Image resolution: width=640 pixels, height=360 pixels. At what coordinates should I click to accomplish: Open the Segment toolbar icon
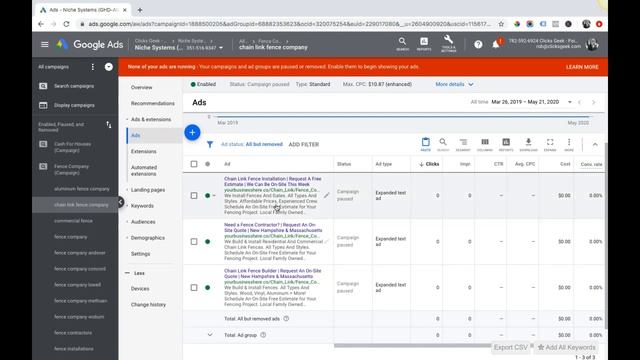(x=463, y=144)
